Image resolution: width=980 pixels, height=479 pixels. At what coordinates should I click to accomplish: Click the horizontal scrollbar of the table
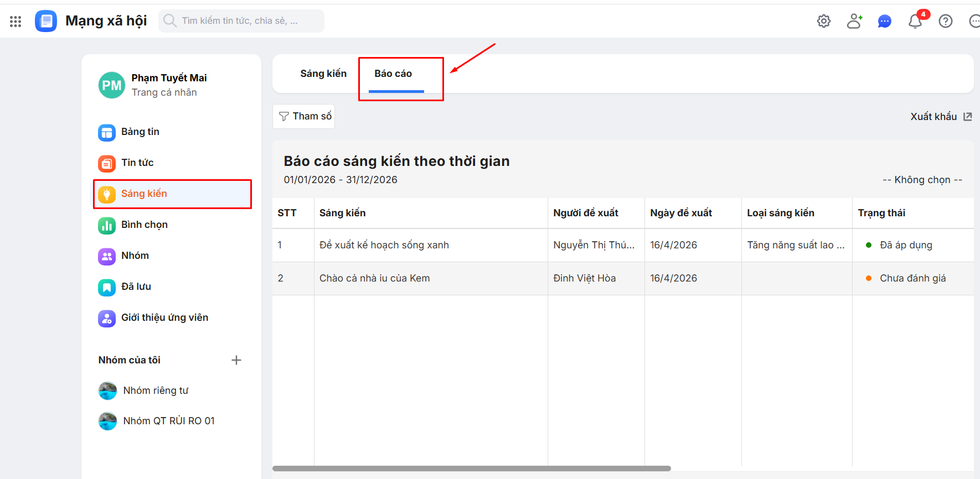click(471, 468)
